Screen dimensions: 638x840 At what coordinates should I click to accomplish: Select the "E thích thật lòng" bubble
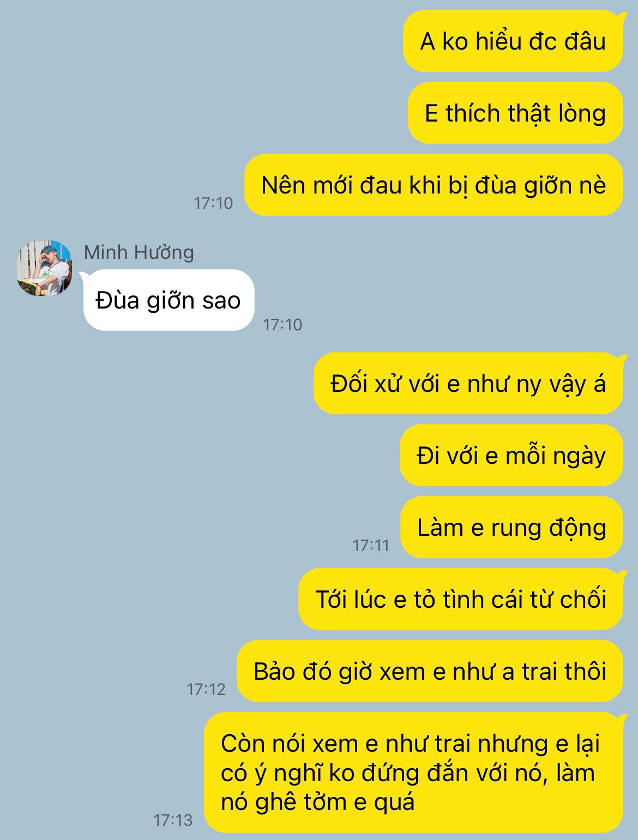[x=515, y=113]
